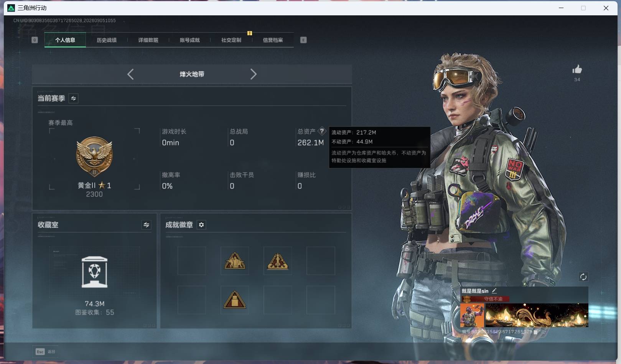Click the bottom-right empty badge slot
This screenshot has height=364, width=621.
pyautogui.click(x=321, y=300)
